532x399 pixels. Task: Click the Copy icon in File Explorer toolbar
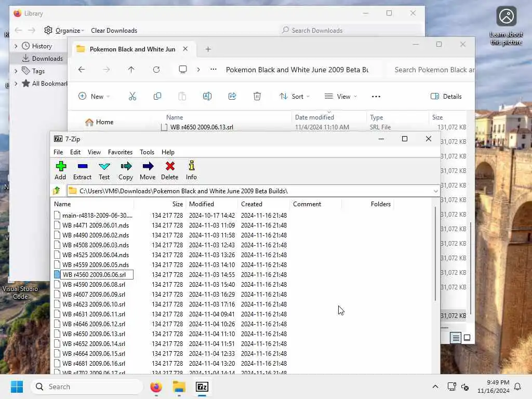[x=157, y=96]
